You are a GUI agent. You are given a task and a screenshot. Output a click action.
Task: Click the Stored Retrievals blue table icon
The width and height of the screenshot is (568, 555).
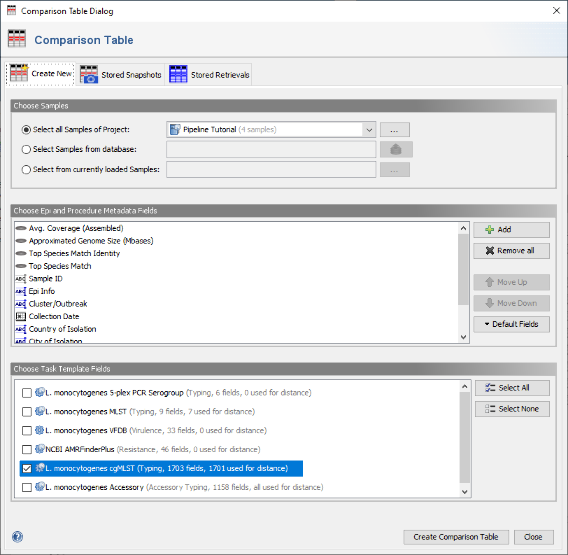click(178, 74)
